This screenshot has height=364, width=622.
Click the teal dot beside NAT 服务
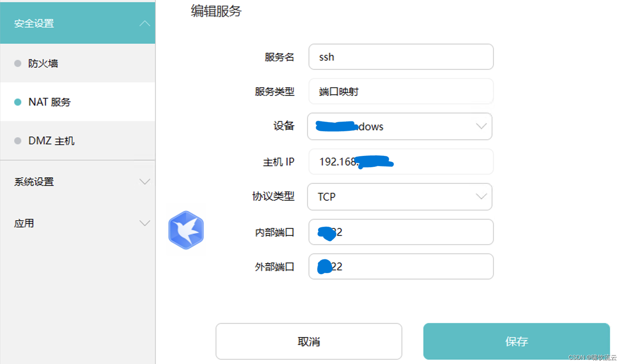coord(18,102)
